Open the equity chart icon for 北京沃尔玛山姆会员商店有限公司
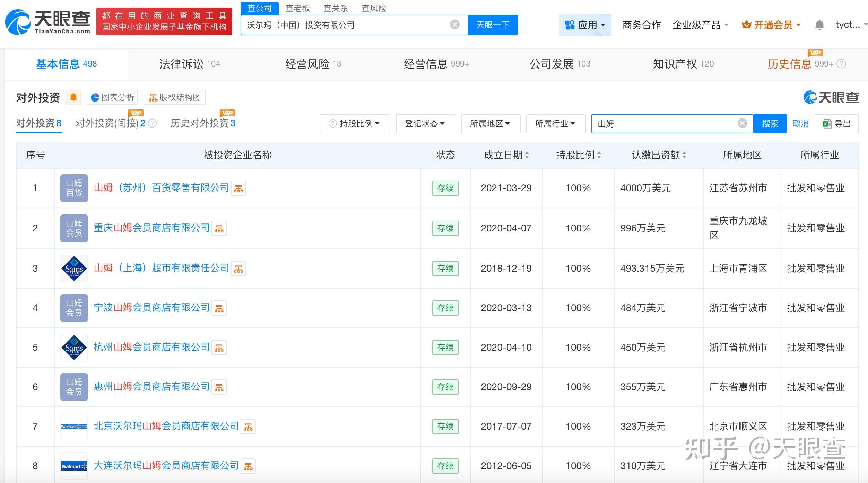The height and width of the screenshot is (483, 868). pos(248,427)
